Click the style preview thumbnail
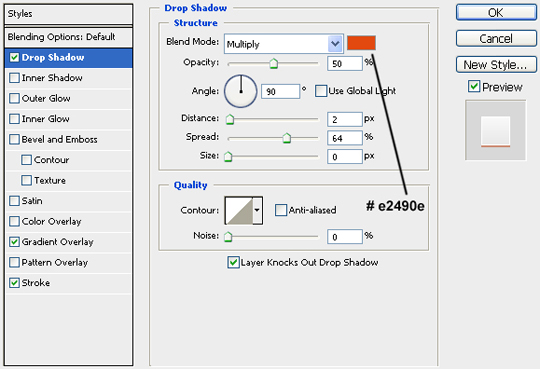The height and width of the screenshot is (369, 540). (x=496, y=130)
